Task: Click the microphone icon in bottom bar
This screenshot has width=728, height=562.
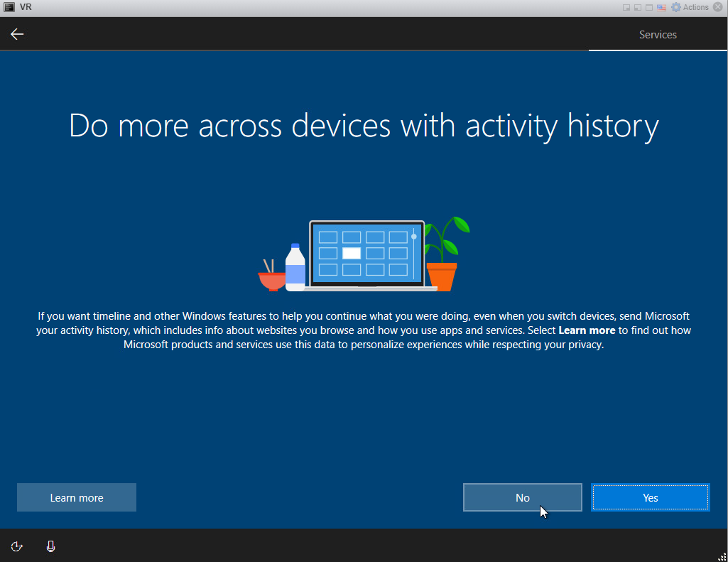Action: click(x=50, y=546)
